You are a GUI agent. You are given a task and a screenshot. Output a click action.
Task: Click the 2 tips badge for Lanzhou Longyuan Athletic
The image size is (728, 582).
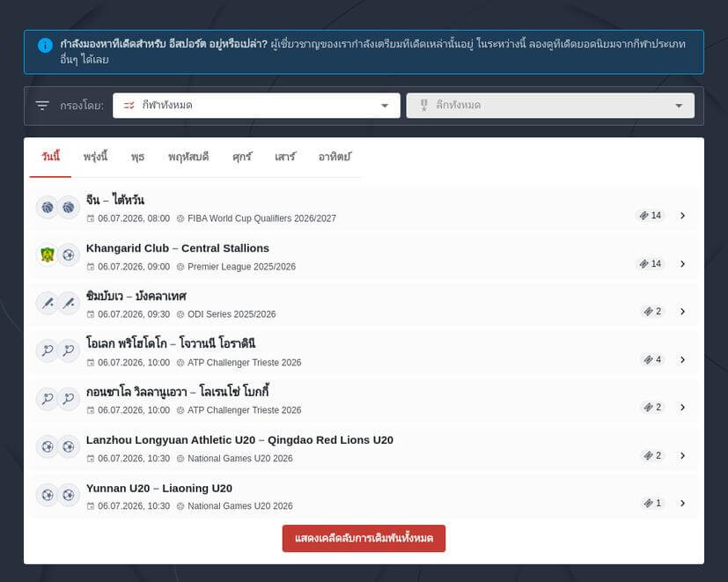(x=653, y=456)
